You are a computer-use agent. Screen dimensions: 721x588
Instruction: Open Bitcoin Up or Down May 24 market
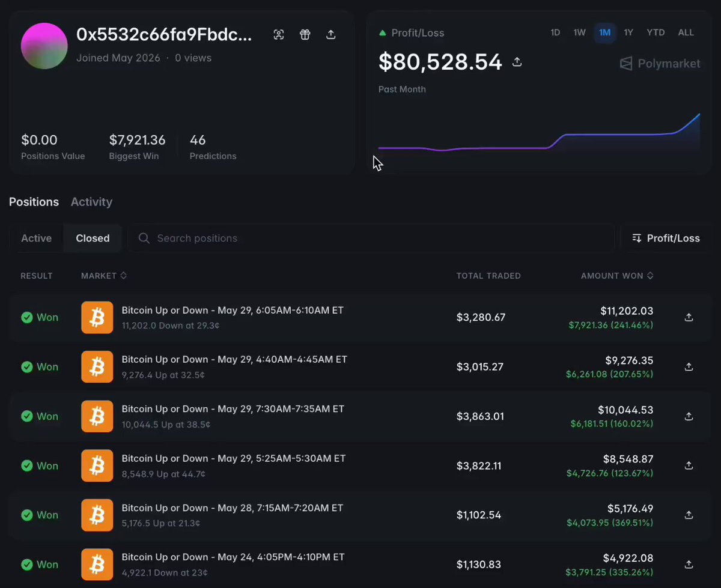(x=233, y=557)
